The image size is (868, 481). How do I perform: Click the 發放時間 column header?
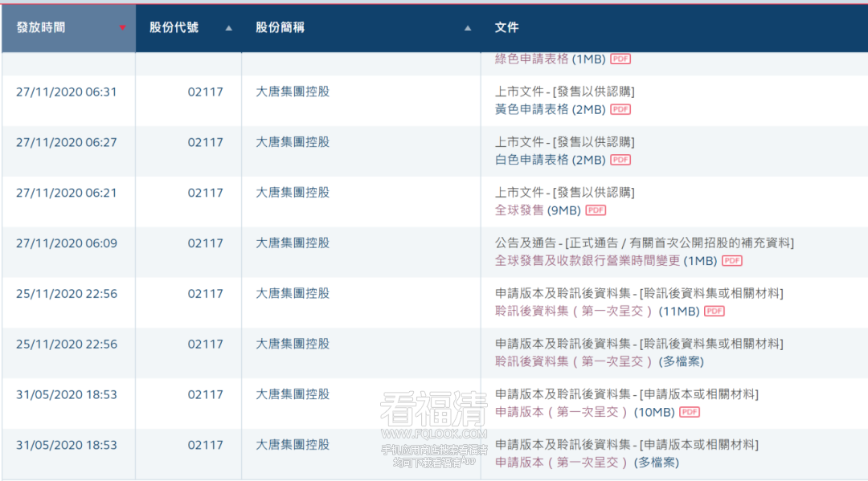click(68, 27)
